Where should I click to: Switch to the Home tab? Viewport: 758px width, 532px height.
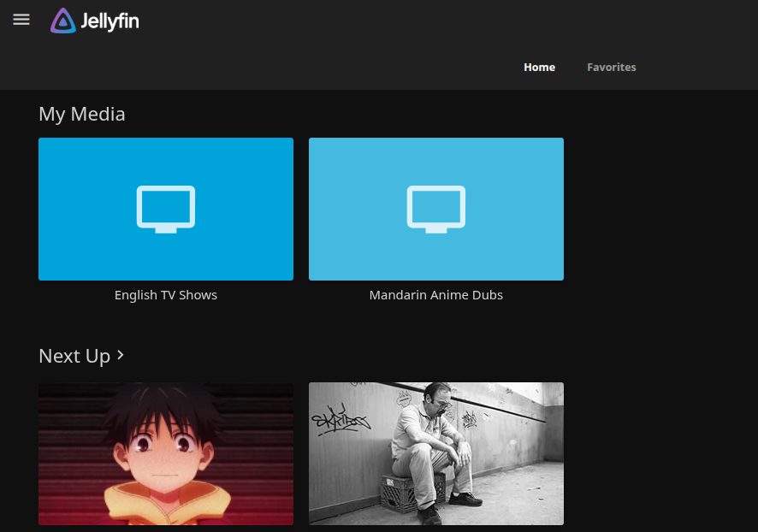(x=539, y=68)
